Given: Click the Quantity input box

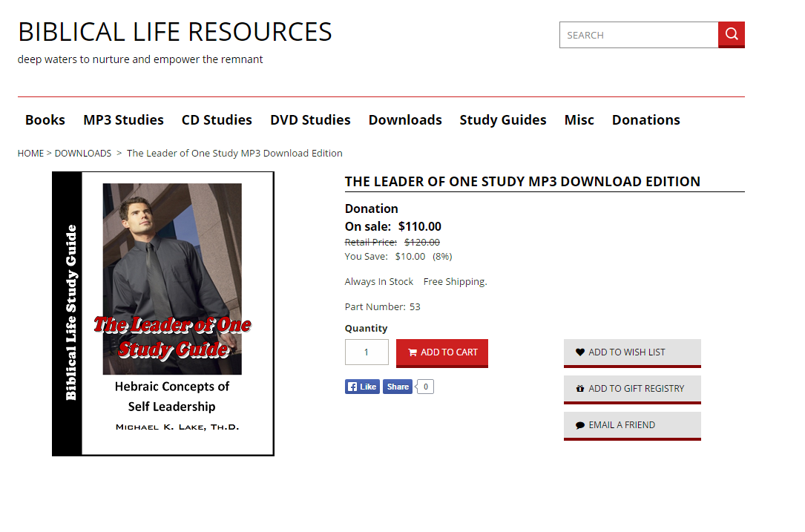Looking at the screenshot, I should [367, 352].
